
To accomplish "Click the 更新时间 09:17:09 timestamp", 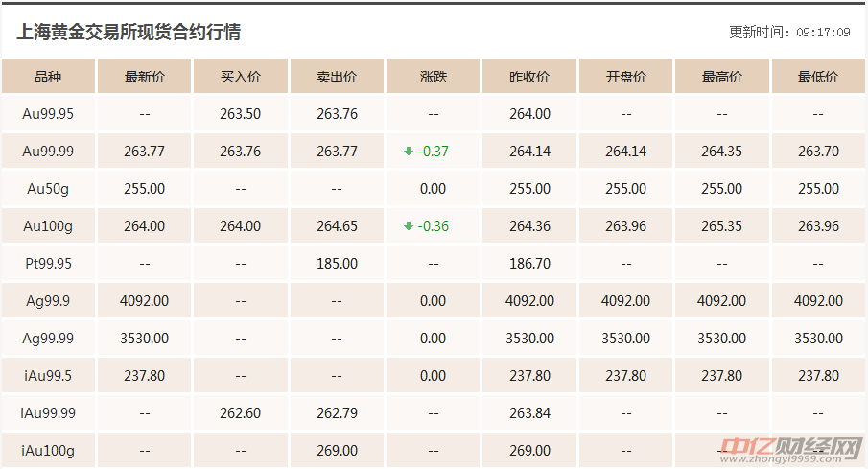I will coord(789,32).
